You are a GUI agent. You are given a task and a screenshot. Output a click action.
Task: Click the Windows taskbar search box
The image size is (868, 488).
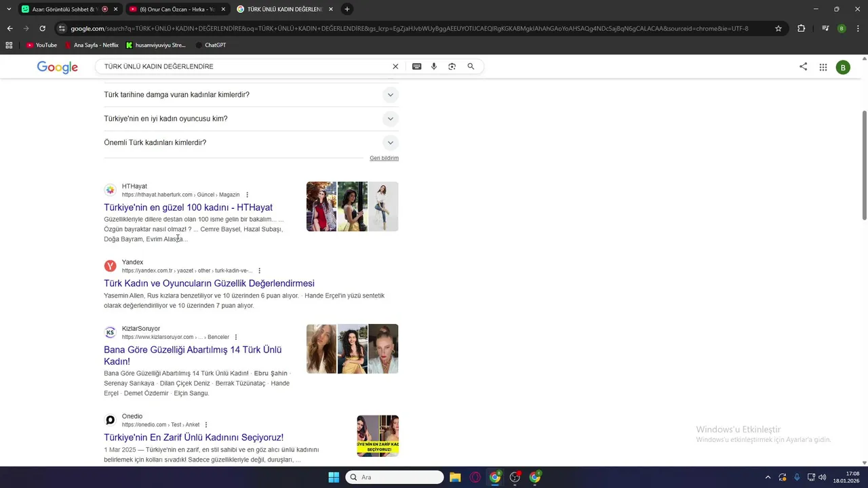tap(395, 477)
